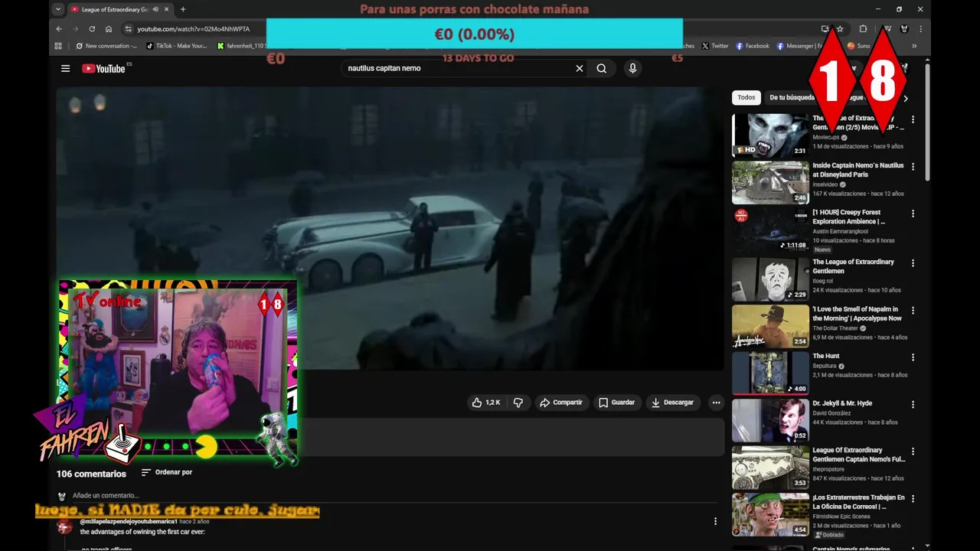This screenshot has width=980, height=551.
Task: Save the video with Guardar
Action: pos(616,403)
